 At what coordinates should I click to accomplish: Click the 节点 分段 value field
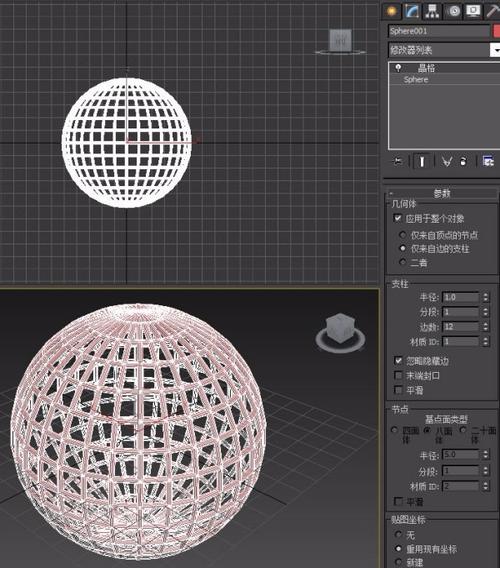(x=461, y=471)
